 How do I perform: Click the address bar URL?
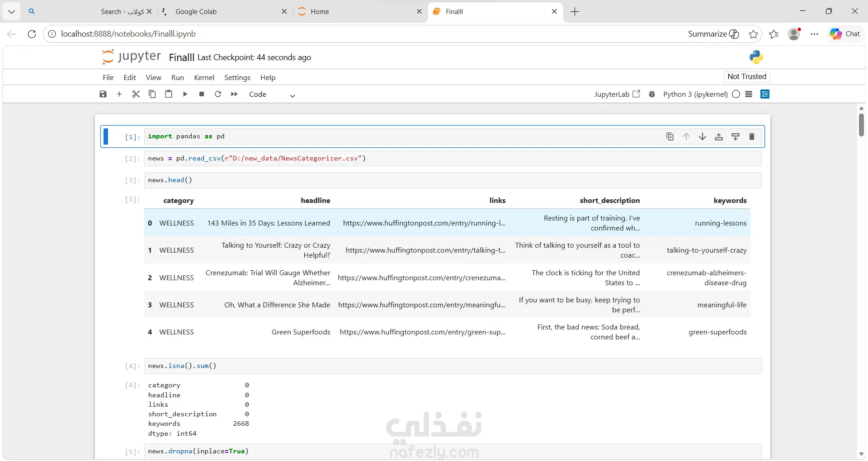128,34
